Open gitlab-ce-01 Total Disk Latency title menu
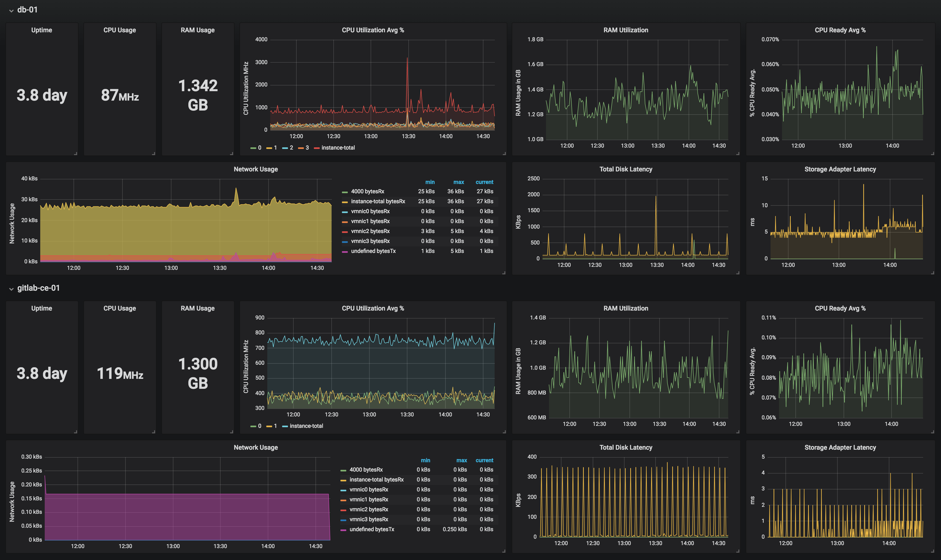 [626, 447]
